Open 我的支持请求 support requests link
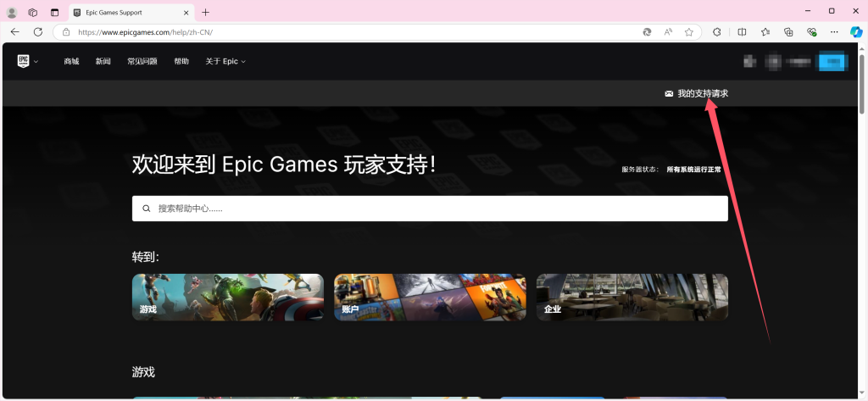This screenshot has width=868, height=401. [703, 93]
